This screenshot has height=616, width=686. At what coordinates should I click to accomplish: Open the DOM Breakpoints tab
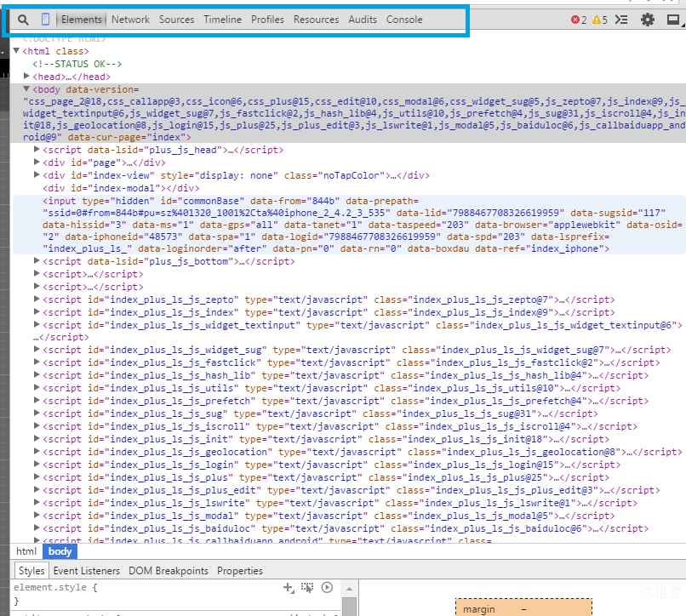click(x=169, y=571)
